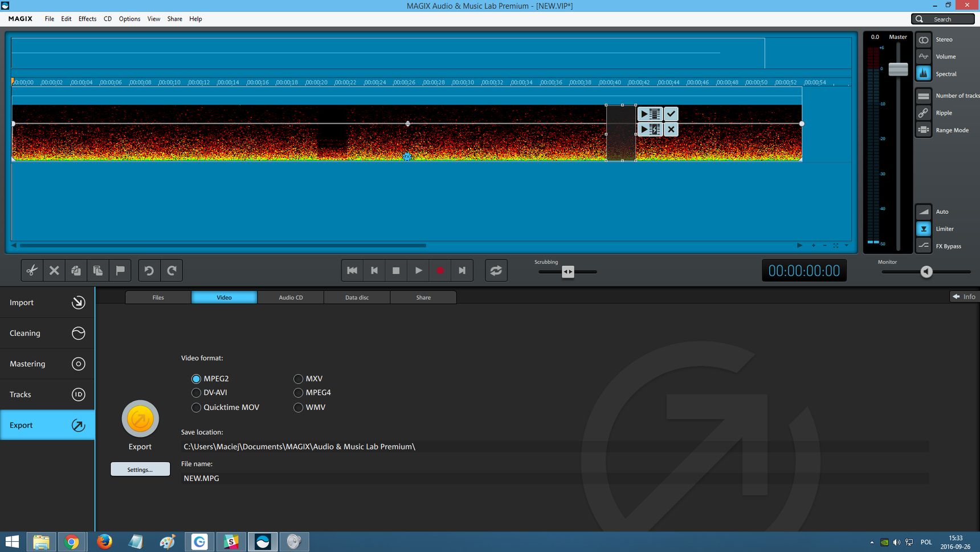The height and width of the screenshot is (552, 980).
Task: Enable the Volume curve icon
Action: point(924,56)
